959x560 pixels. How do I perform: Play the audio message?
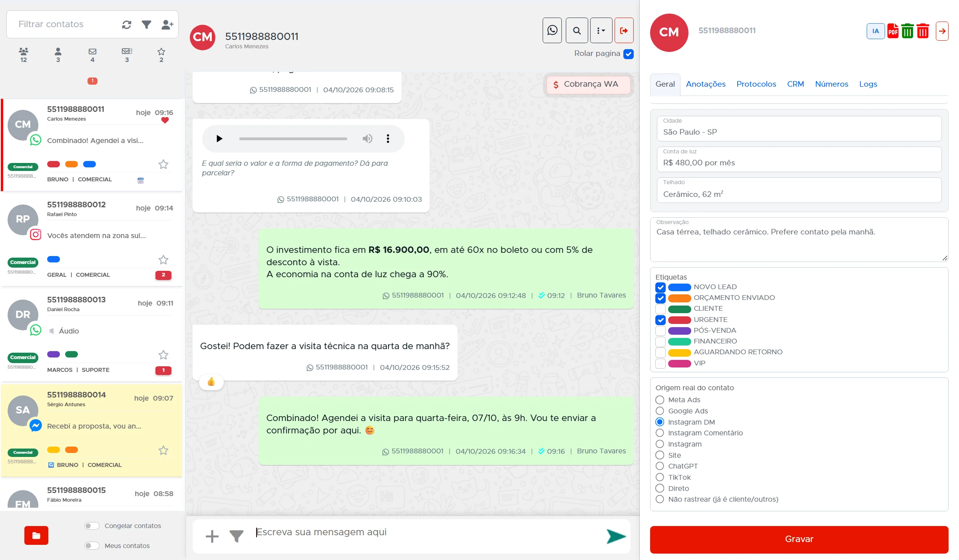219,139
